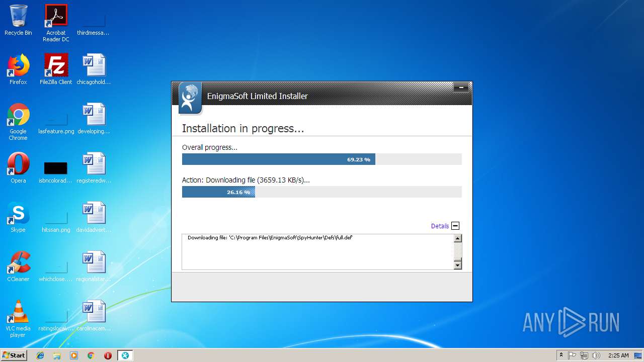644x362 pixels.
Task: Launch Firefox from the desktop
Action: coord(18,69)
